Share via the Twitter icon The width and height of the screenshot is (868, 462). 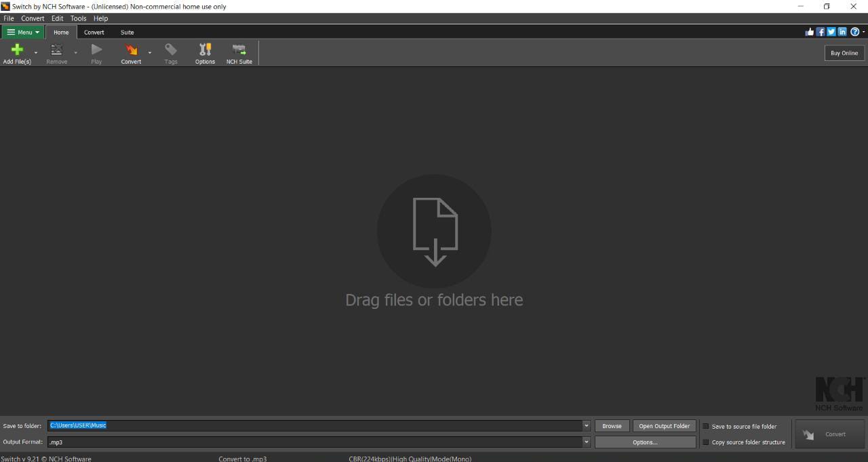tap(831, 32)
